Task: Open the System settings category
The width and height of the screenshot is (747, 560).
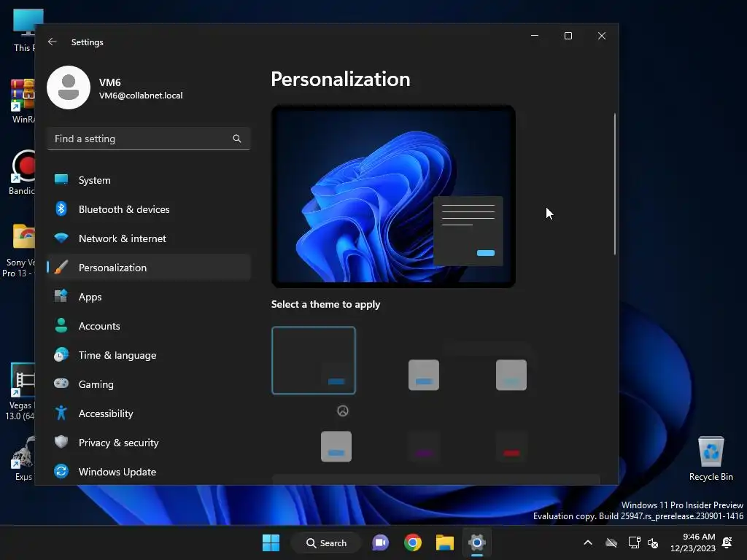Action: coord(149,180)
